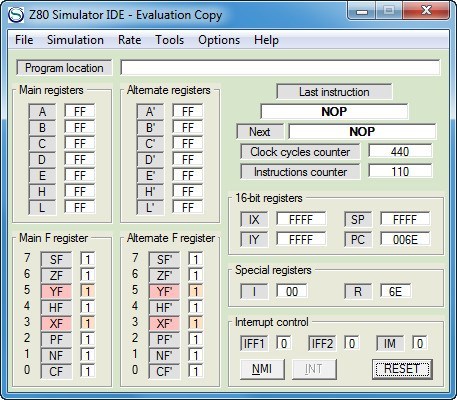Screen dimensions: 457x400
Task: Click the PC register value 006E
Action: point(405,239)
